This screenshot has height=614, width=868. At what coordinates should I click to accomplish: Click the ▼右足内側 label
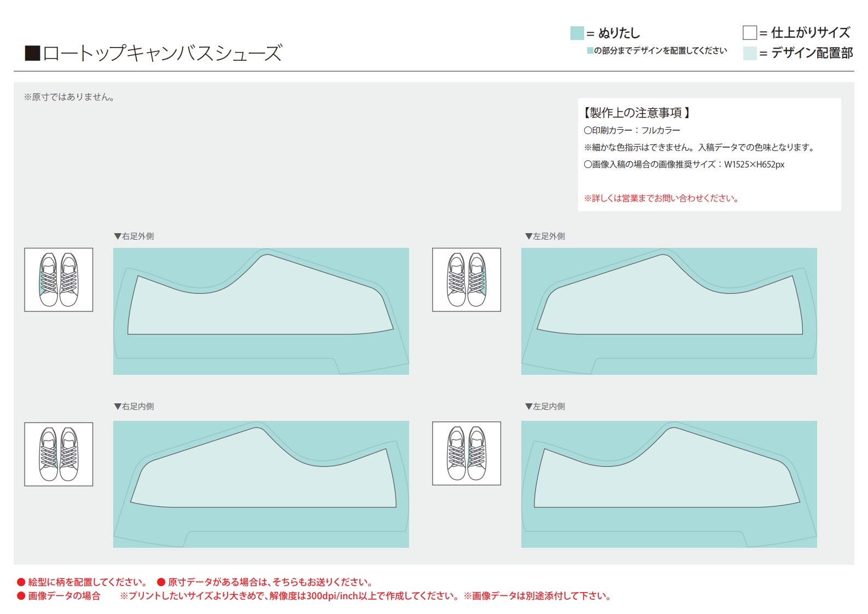point(134,407)
